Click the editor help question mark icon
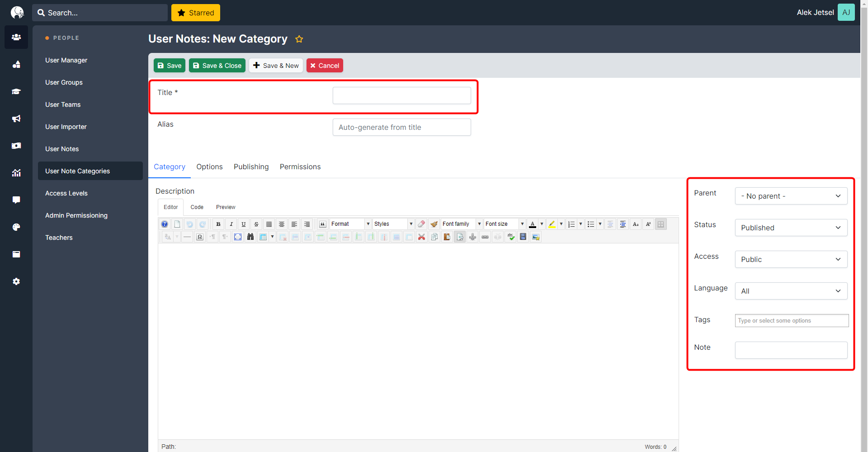This screenshot has width=868, height=452. pos(165,224)
